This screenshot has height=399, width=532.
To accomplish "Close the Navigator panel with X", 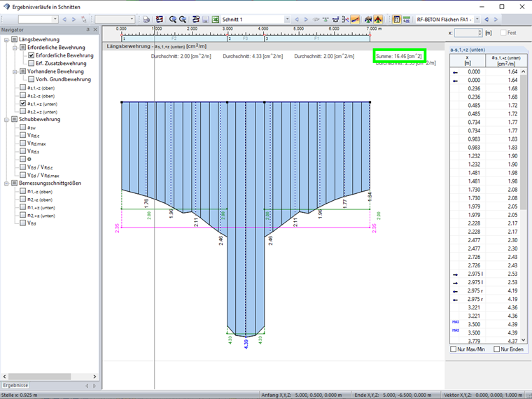I will [x=95, y=30].
